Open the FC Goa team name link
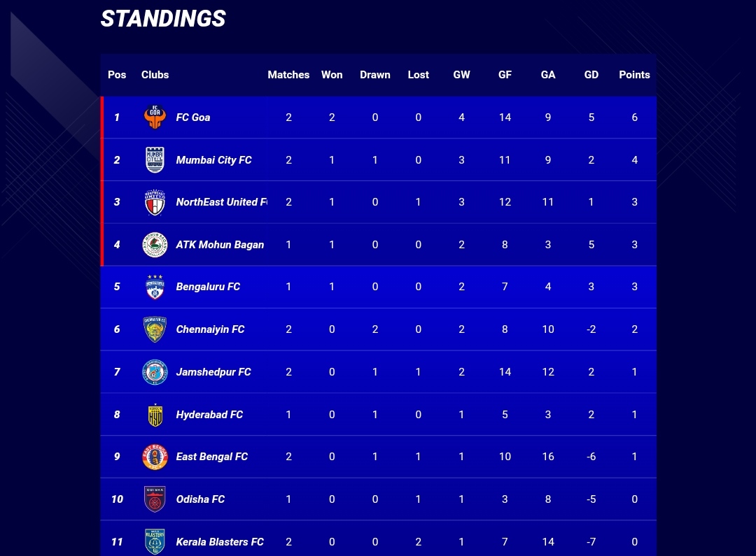This screenshot has height=556, width=756. pyautogui.click(x=193, y=117)
